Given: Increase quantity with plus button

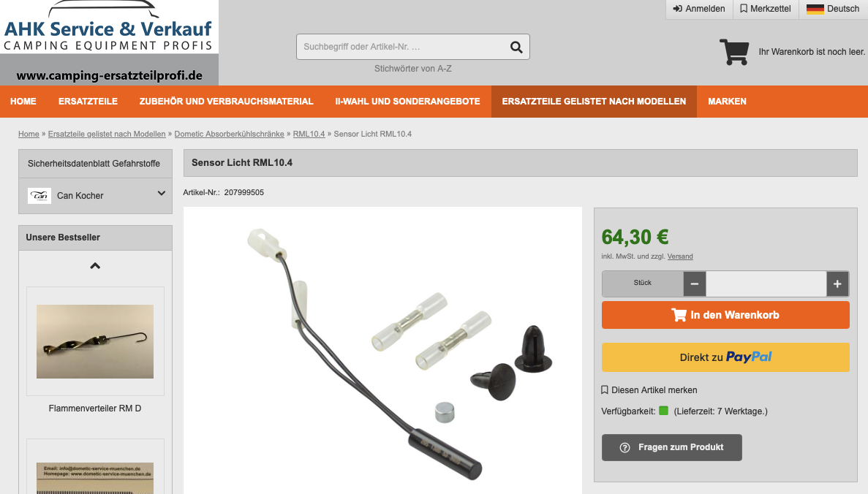Looking at the screenshot, I should [x=837, y=284].
